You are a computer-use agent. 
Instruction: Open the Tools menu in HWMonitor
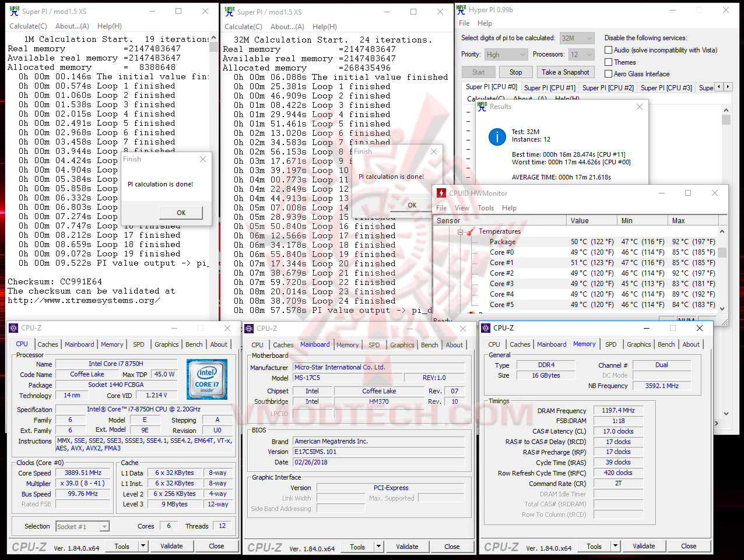click(486, 208)
